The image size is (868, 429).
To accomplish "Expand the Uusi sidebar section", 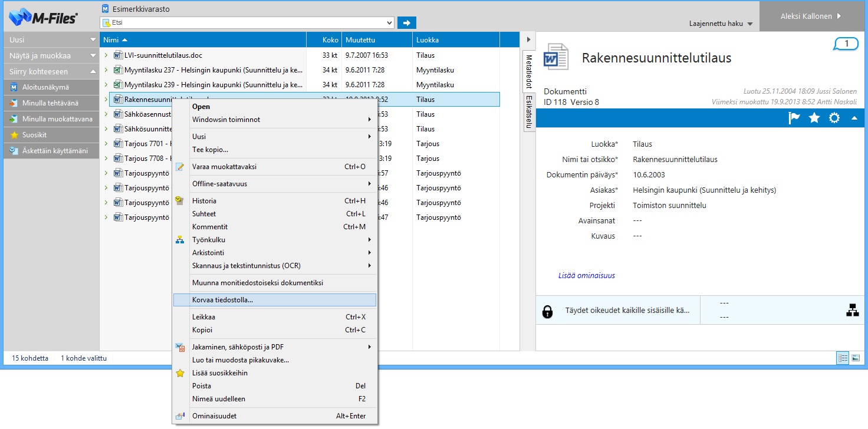I will pos(51,39).
